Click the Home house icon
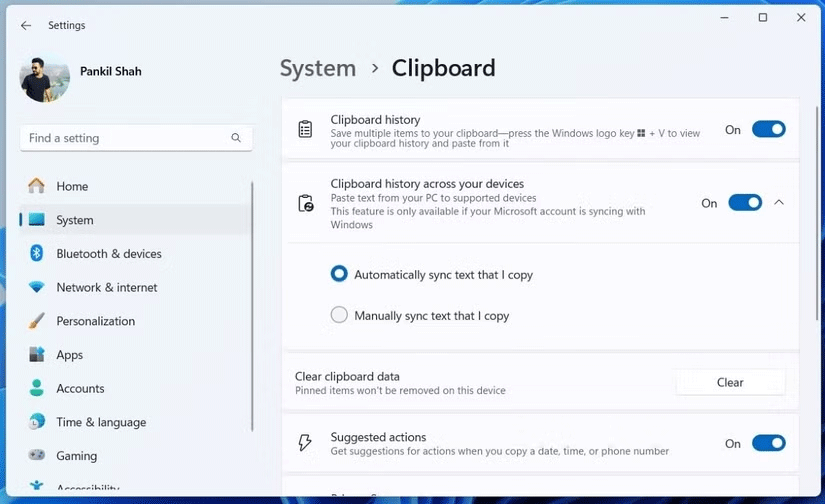 (36, 186)
